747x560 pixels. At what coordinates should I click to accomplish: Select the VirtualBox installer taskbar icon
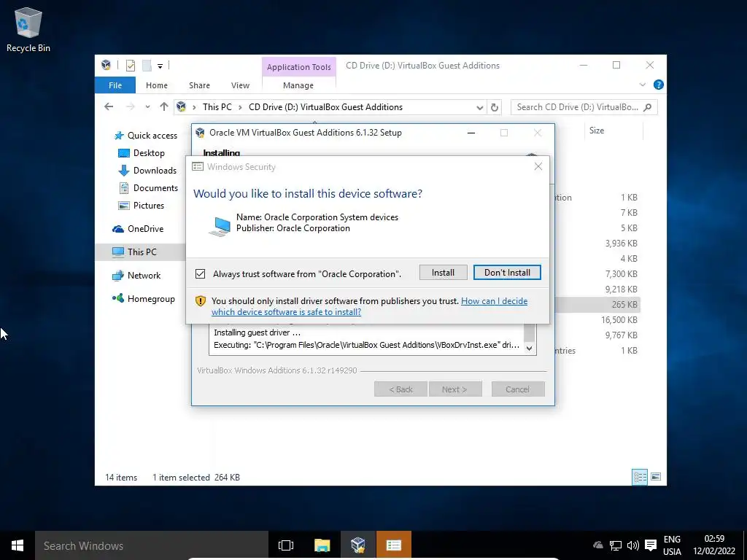coord(357,545)
